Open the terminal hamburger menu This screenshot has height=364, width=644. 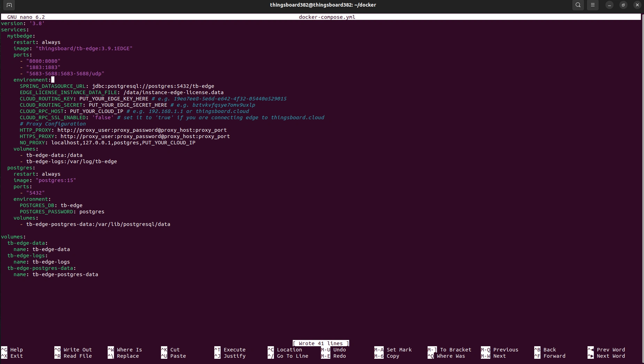593,5
